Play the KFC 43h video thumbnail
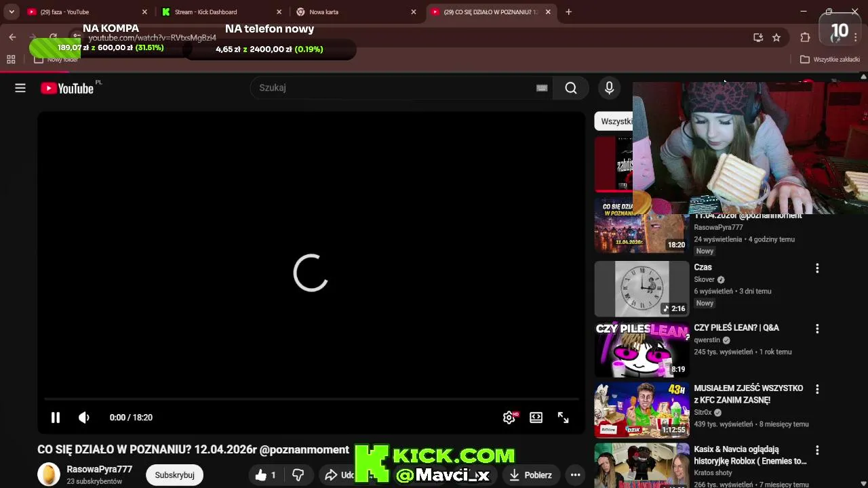This screenshot has height=488, width=868. tap(642, 410)
